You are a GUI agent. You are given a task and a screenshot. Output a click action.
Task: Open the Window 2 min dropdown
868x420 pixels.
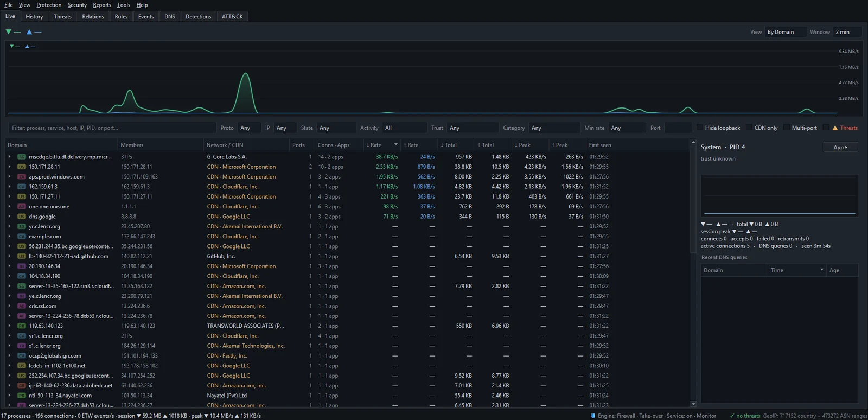[x=848, y=32]
